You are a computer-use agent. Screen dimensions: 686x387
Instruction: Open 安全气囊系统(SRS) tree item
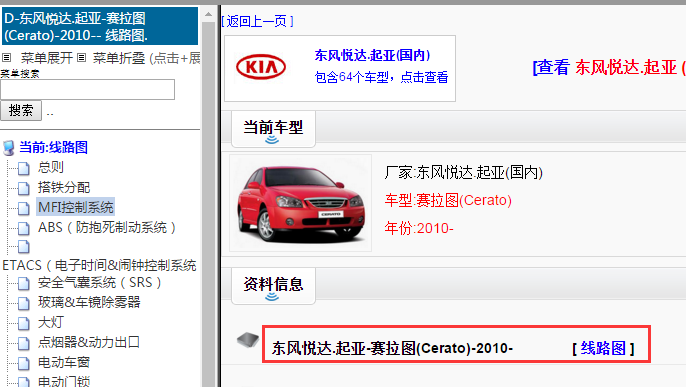(x=100, y=282)
